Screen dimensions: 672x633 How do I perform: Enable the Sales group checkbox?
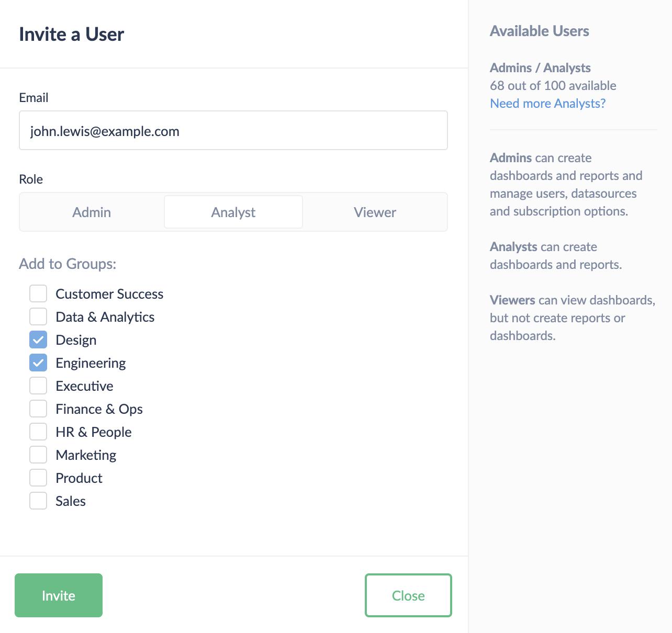click(38, 501)
